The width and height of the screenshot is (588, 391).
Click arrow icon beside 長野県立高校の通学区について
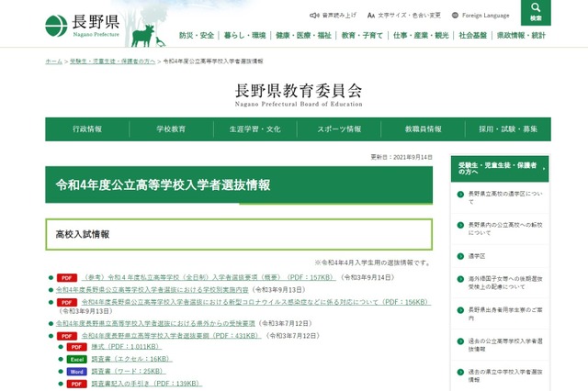coord(460,194)
